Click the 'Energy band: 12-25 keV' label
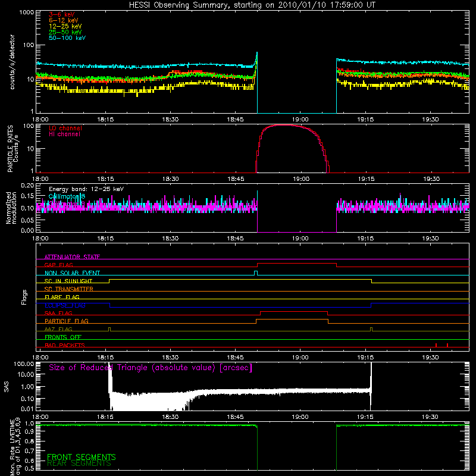The width and height of the screenshot is (476, 476). [86, 189]
